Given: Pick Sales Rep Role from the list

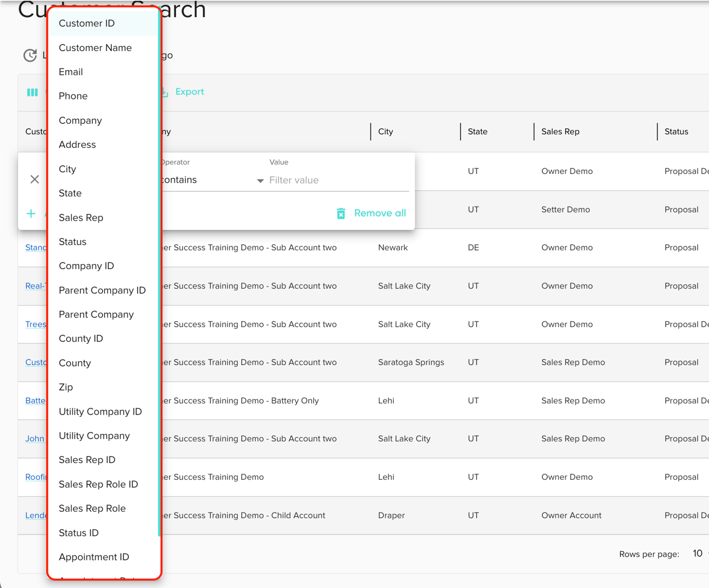Looking at the screenshot, I should (104, 508).
